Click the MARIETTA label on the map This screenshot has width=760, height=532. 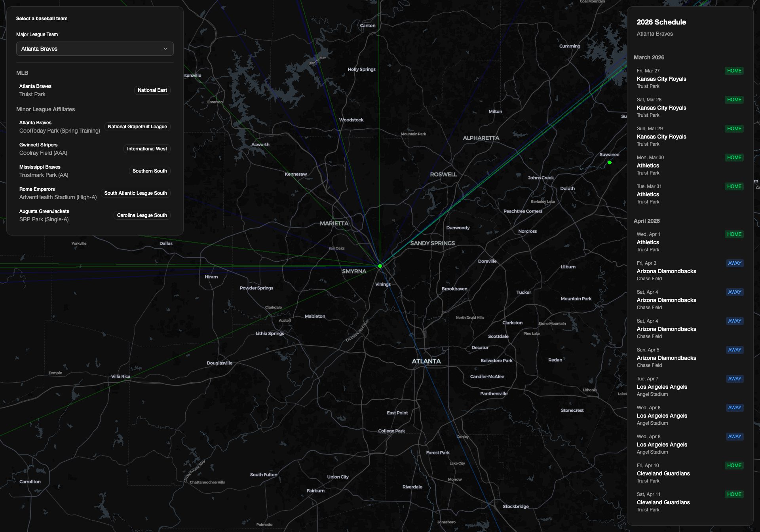coord(334,223)
